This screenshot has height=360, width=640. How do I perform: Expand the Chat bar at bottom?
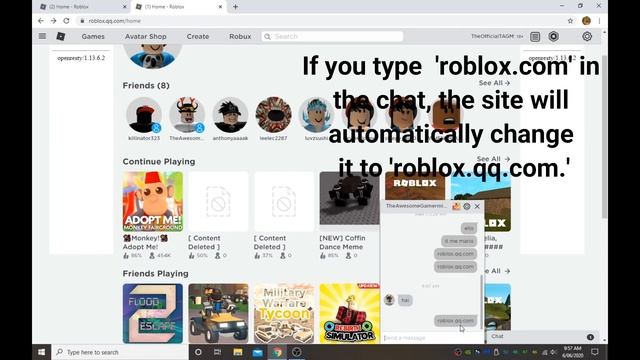coord(543,336)
